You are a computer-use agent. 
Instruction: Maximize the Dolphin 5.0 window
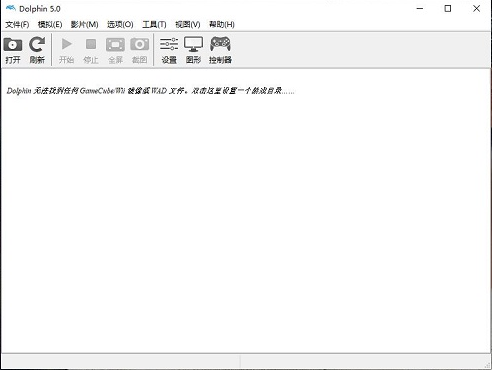(x=448, y=8)
